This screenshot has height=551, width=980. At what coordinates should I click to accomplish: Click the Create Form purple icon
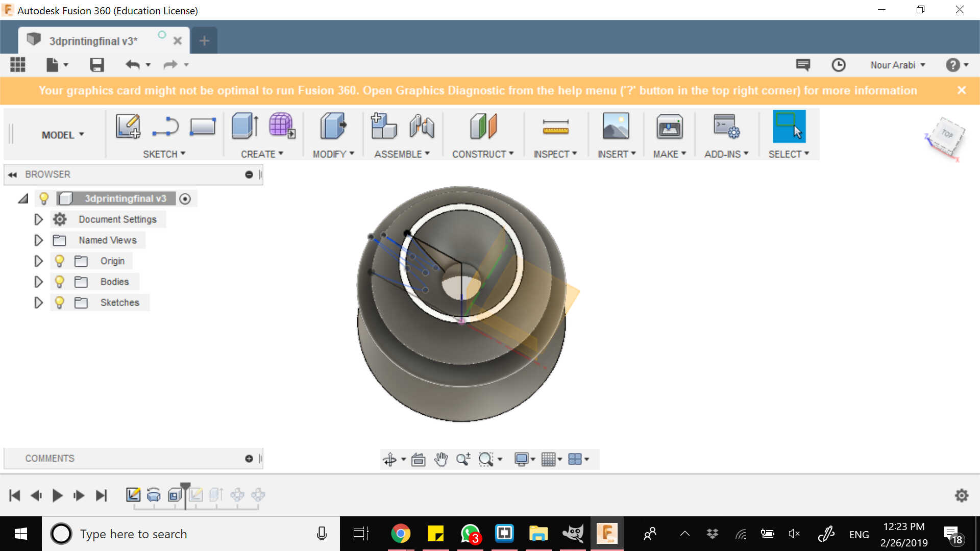282,126
